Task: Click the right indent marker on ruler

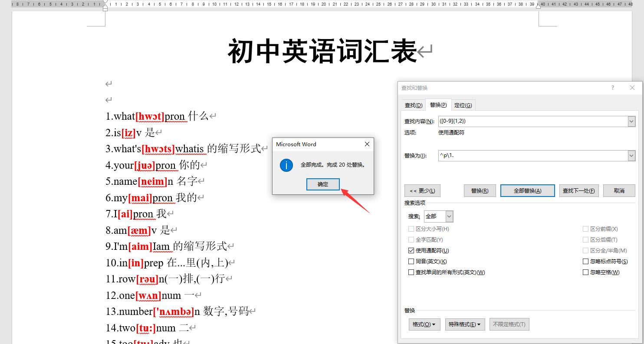Action: [538, 6]
